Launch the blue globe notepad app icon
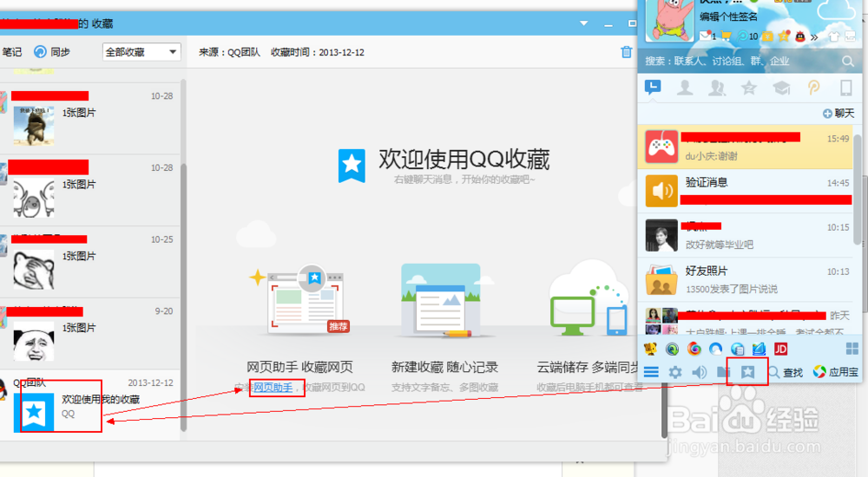 coord(737,350)
